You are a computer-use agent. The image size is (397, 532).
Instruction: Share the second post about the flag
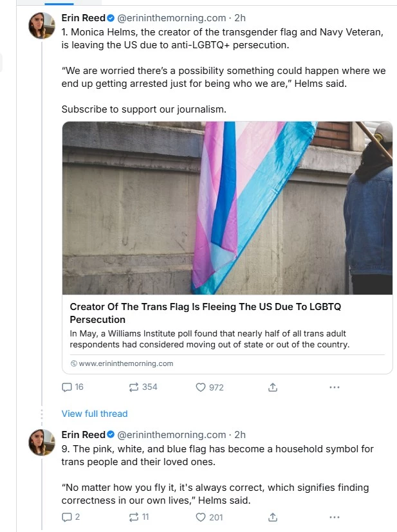(272, 517)
